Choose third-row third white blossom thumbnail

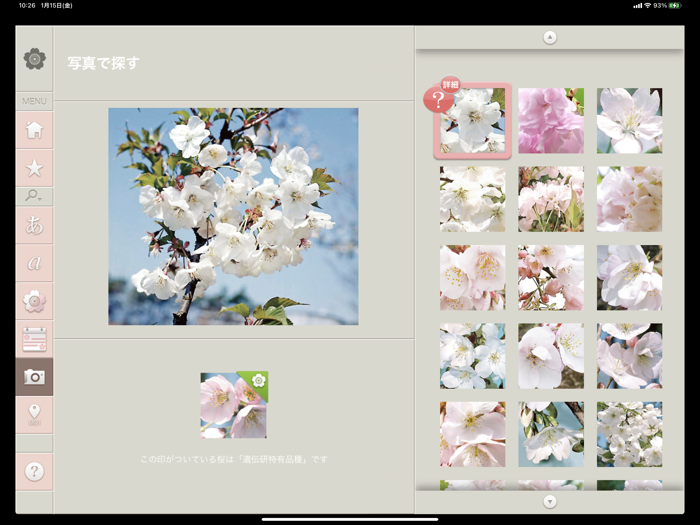pos(629,277)
